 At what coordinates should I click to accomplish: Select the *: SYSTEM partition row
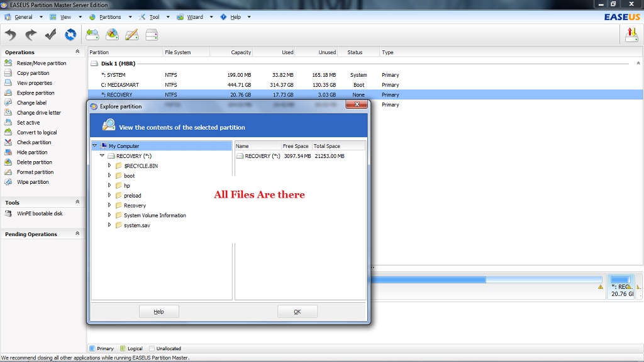pos(365,75)
